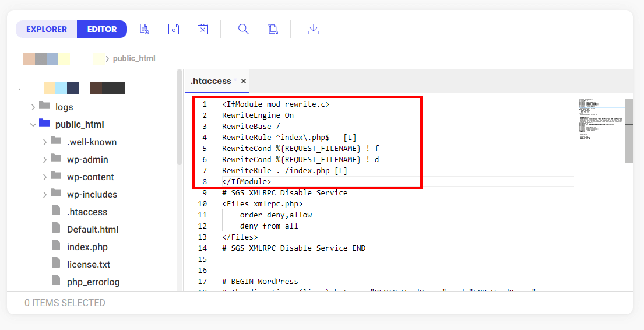Expand the wp-content folder
The width and height of the screenshot is (644, 330).
click(x=45, y=177)
